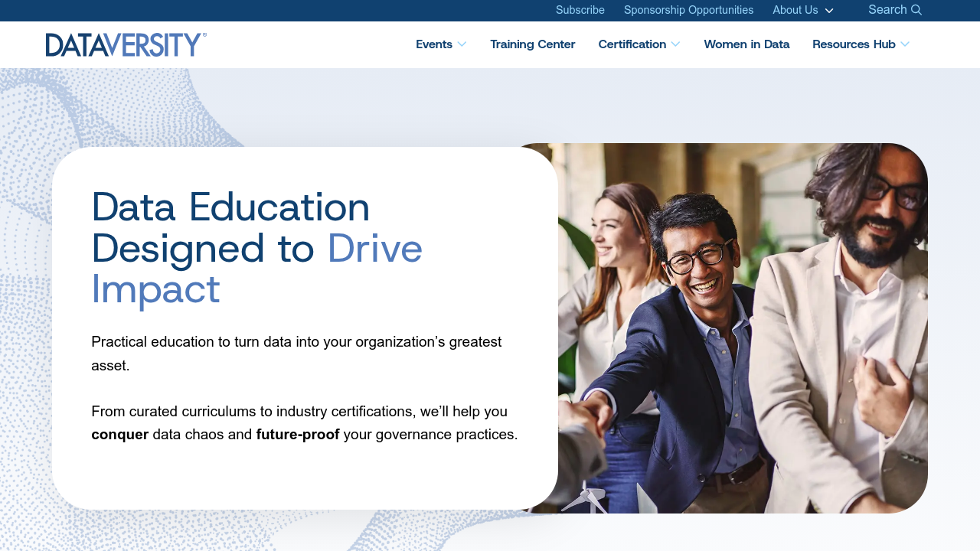Click the Events chevron icon
This screenshot has height=551, width=980.
point(462,44)
